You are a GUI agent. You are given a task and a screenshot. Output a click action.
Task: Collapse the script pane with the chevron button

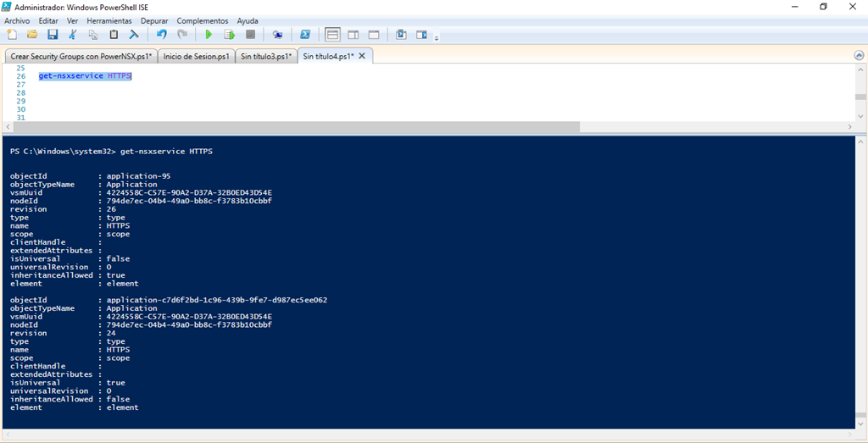tap(860, 55)
